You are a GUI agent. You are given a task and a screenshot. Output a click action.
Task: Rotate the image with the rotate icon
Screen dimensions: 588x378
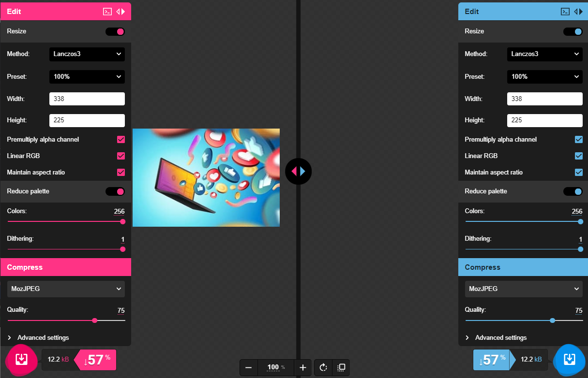[x=323, y=367]
